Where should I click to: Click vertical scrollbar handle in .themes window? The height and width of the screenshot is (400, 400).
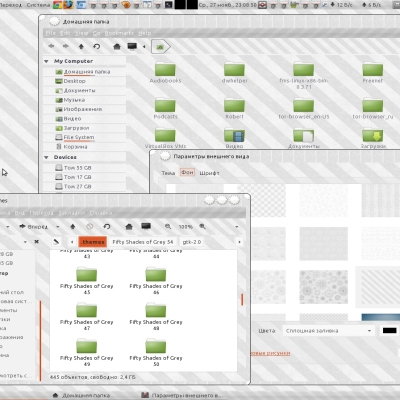(242, 299)
